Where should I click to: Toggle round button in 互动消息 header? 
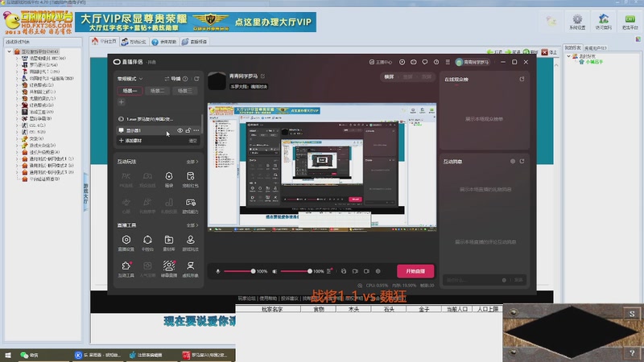click(x=513, y=162)
